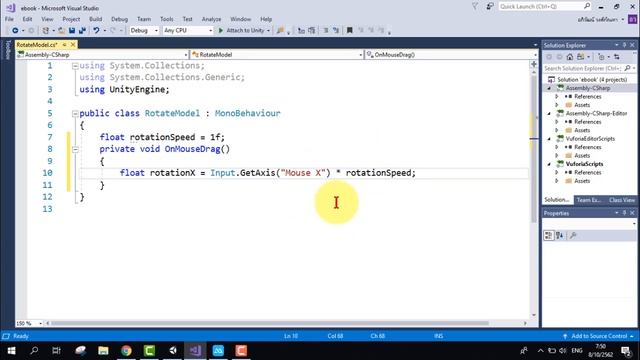The height and width of the screenshot is (360, 640).
Task: Open the Debug menu
Action: pyautogui.click(x=119, y=19)
